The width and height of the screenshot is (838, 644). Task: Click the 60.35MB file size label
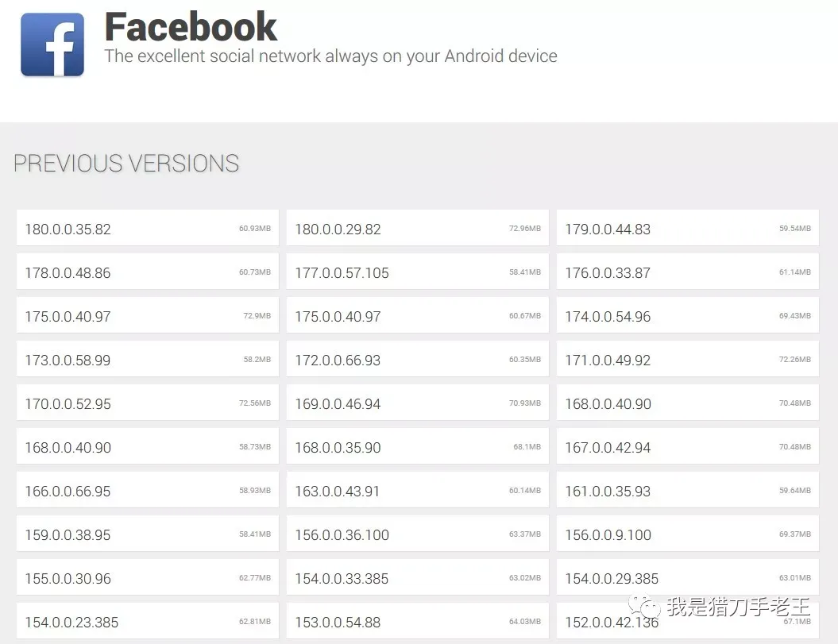[x=525, y=359]
